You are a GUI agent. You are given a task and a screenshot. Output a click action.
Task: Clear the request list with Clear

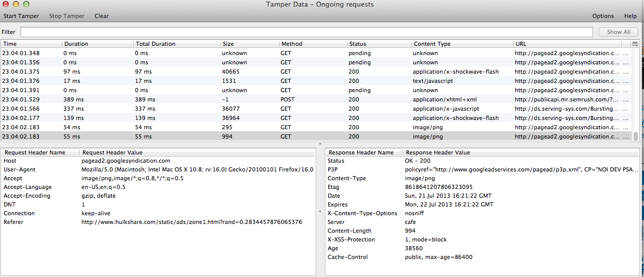point(101,16)
